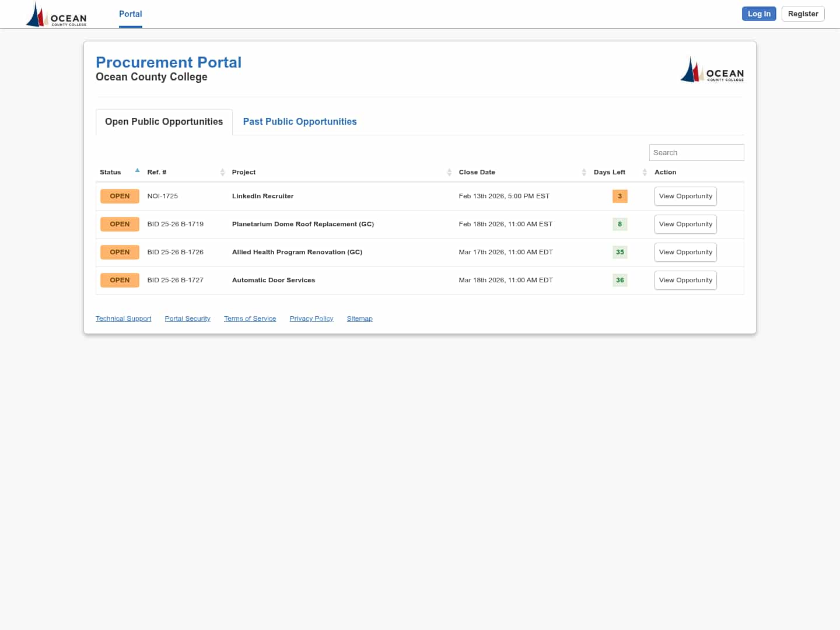840x630 pixels.
Task: Open the Technical Support link
Action: coord(123,318)
